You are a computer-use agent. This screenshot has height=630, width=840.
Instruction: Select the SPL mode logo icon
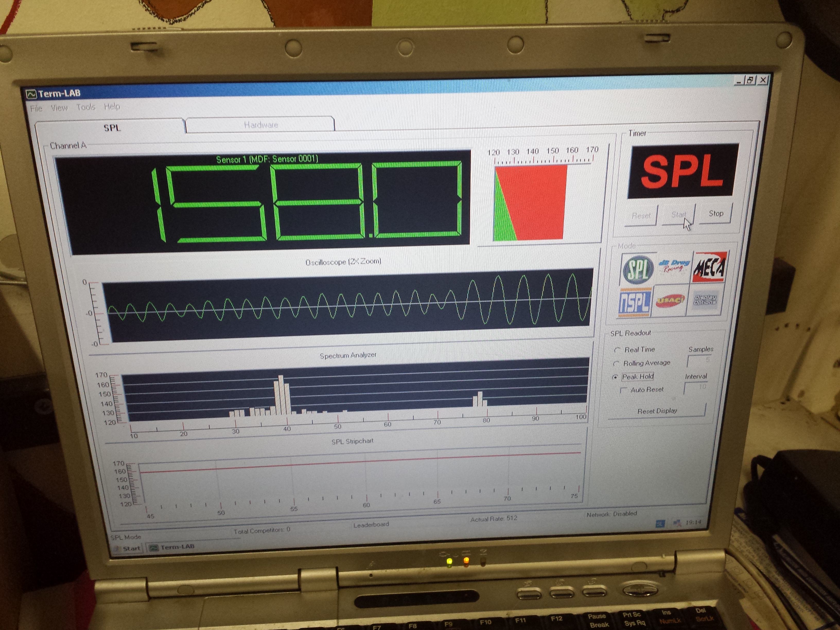pos(638,270)
